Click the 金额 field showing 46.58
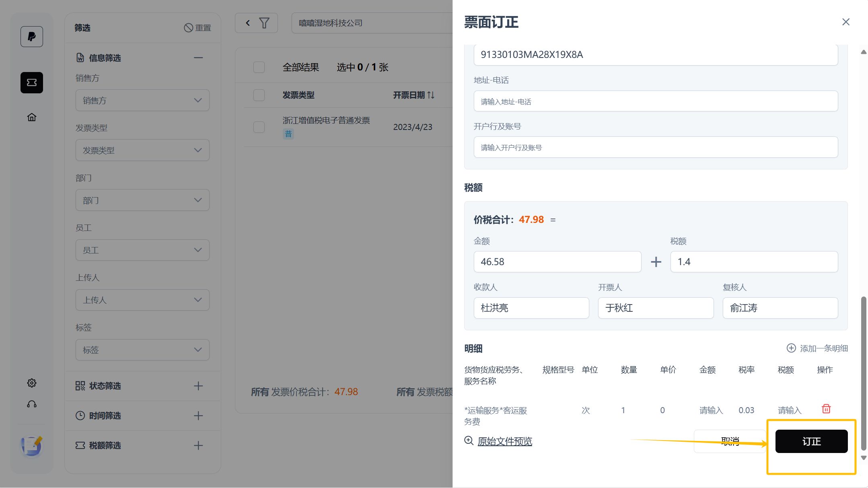The image size is (868, 488). [557, 262]
